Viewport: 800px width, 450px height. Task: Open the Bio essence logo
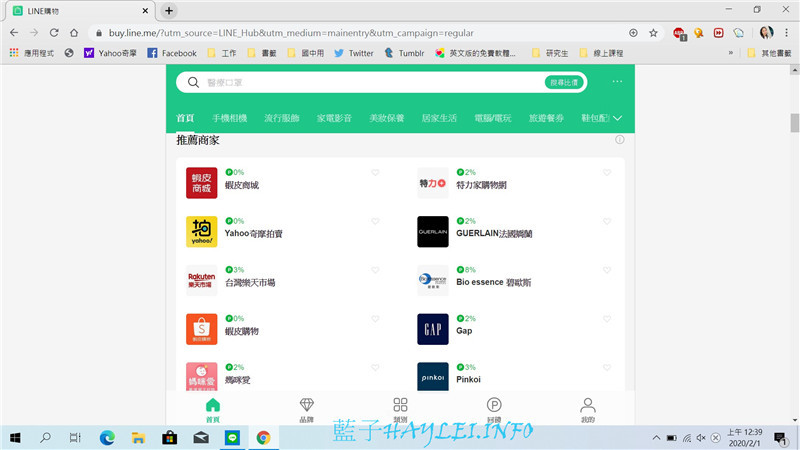point(433,280)
